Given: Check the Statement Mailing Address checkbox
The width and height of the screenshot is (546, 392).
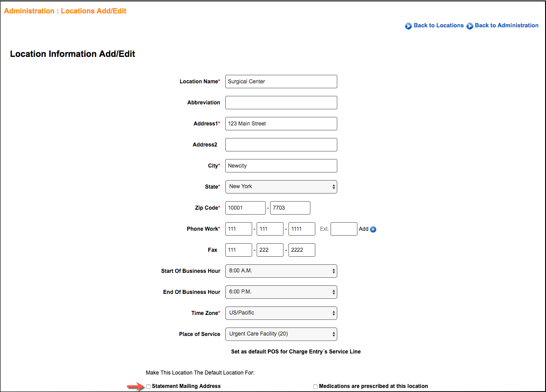Looking at the screenshot, I should click(148, 387).
